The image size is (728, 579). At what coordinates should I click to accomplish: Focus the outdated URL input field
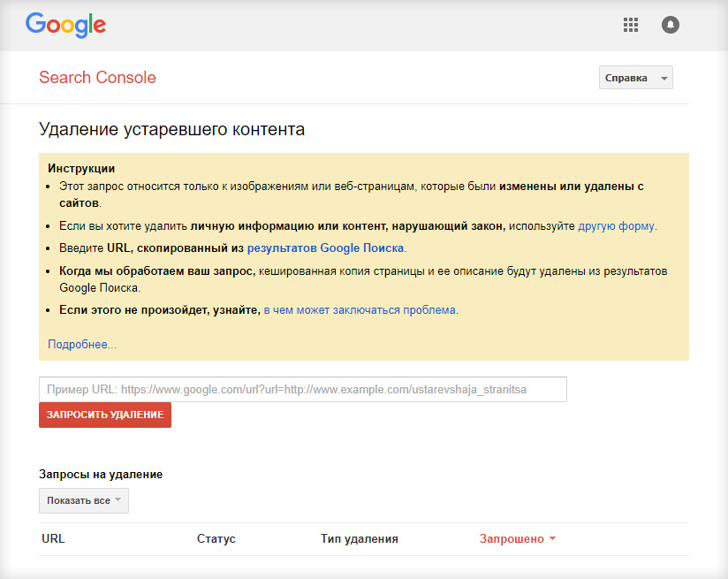point(303,390)
